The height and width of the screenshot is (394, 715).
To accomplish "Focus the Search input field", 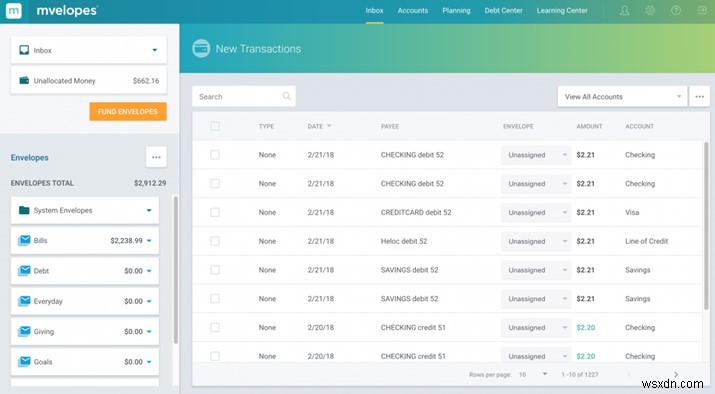I will [244, 97].
